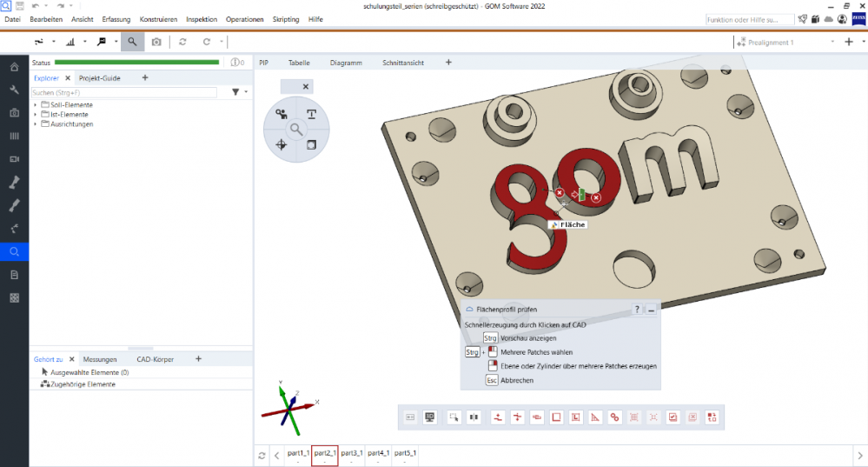Click the text T icon in radial menu
The image size is (868, 467).
[x=311, y=114]
